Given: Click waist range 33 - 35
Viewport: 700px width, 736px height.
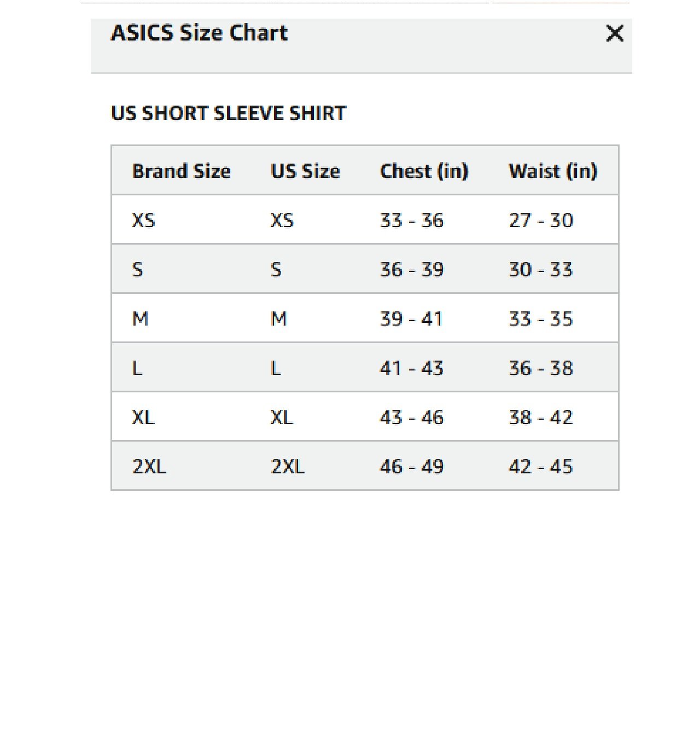Looking at the screenshot, I should [x=541, y=318].
